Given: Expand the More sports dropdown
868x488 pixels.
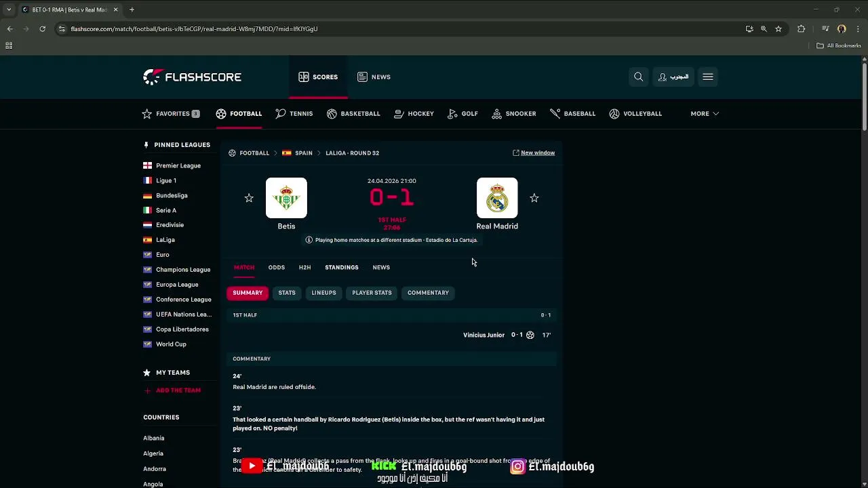Looking at the screenshot, I should tap(705, 114).
